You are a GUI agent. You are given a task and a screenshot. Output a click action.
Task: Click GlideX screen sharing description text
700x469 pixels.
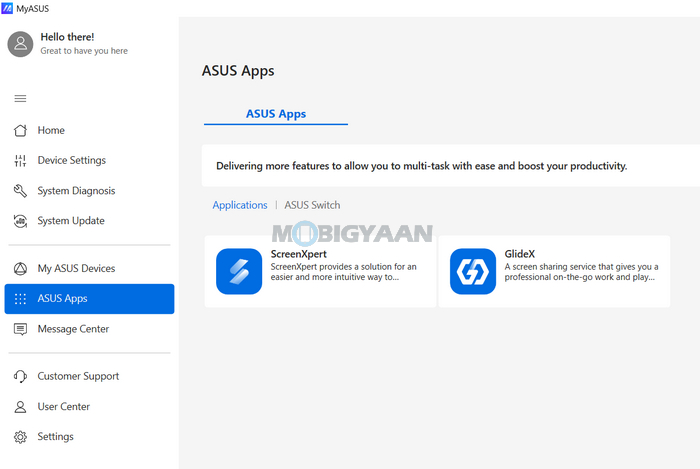click(581, 272)
